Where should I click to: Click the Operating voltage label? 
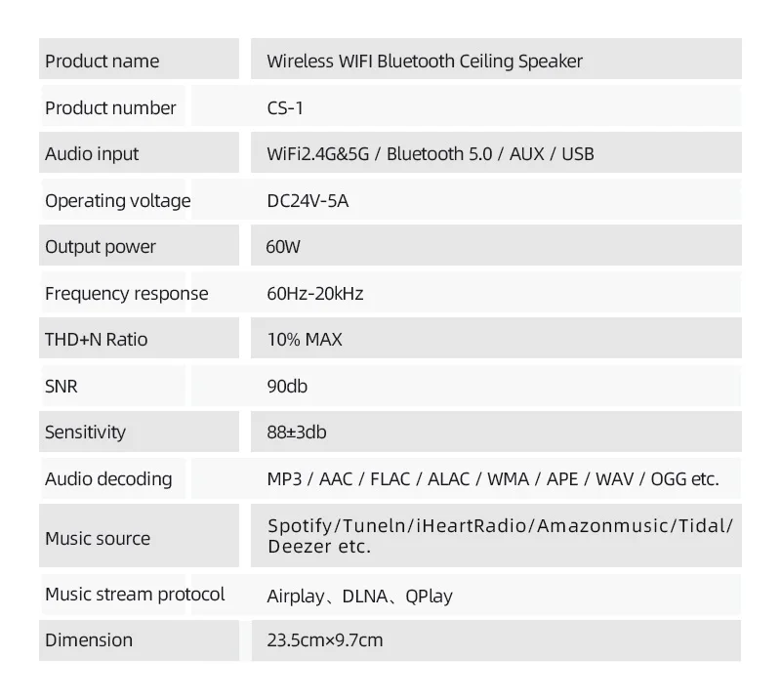117,200
